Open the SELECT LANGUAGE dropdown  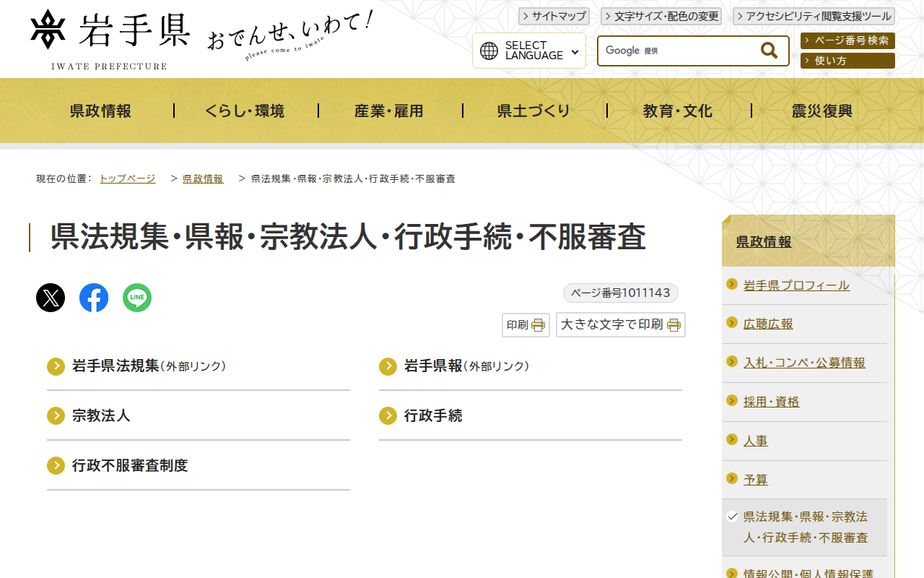529,51
